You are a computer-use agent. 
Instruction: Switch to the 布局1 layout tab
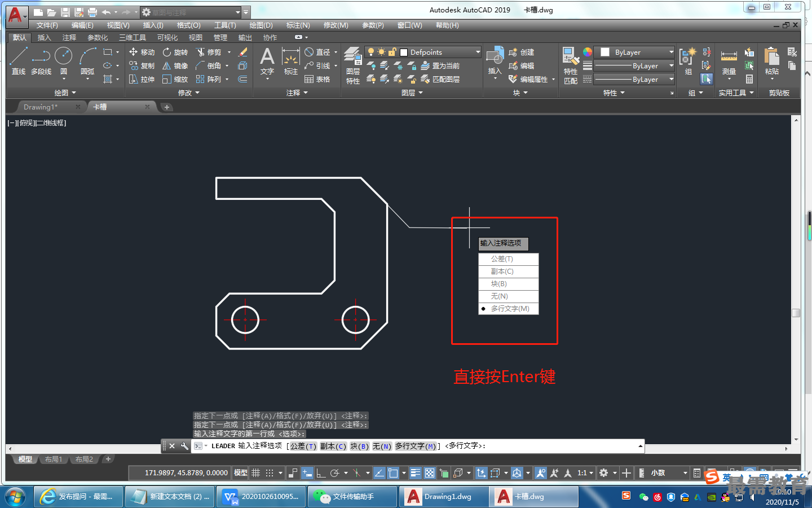tap(54, 459)
